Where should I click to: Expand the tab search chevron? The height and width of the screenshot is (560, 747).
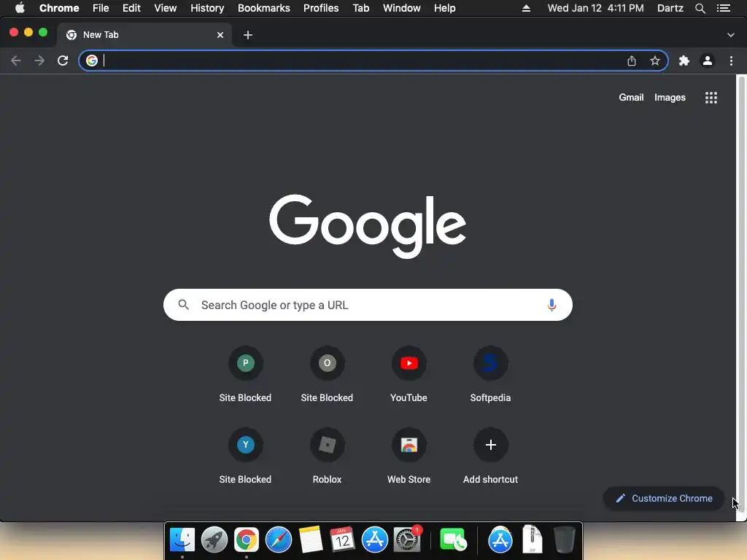731,35
